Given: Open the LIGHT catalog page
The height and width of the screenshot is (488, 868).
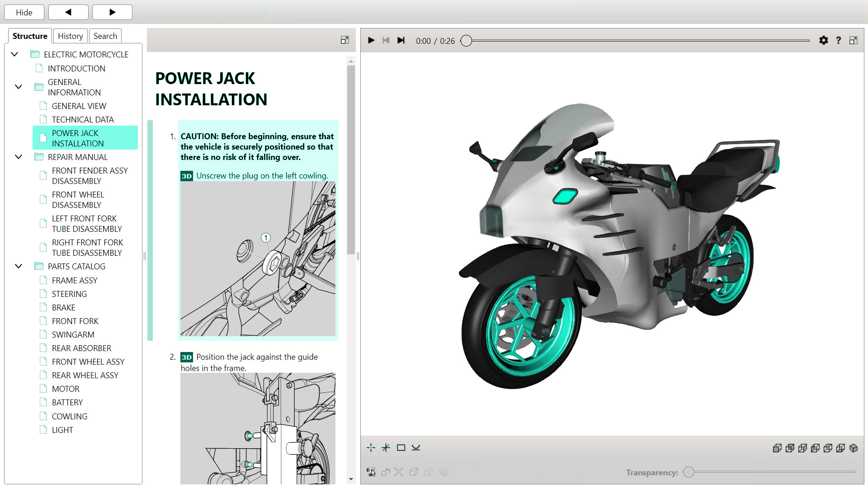Looking at the screenshot, I should click(x=62, y=430).
